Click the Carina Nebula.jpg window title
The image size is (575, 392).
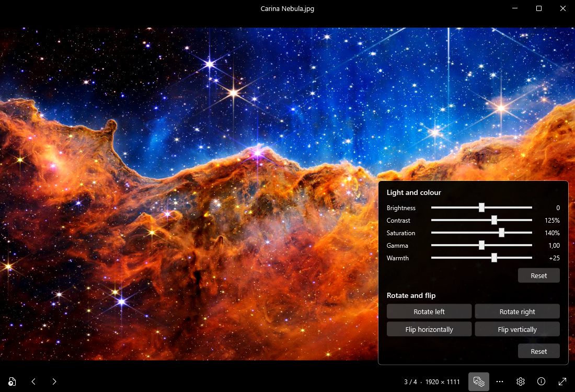(x=287, y=9)
